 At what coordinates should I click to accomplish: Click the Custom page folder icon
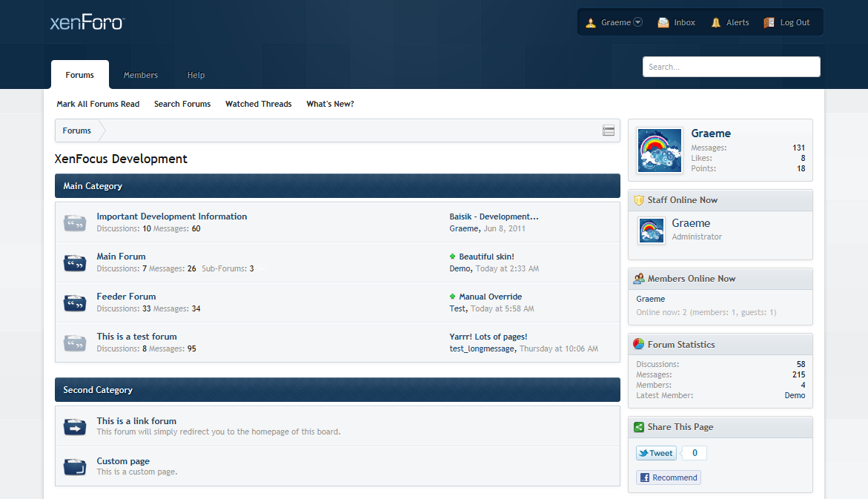[x=75, y=466]
